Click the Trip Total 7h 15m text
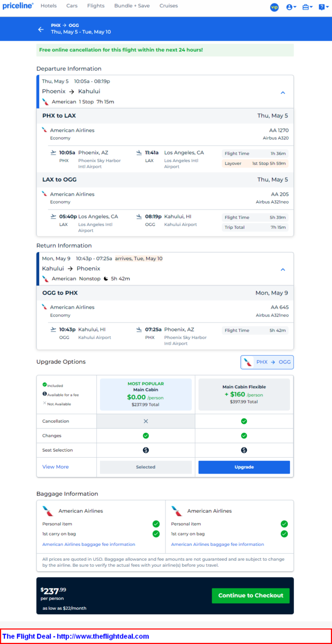This screenshot has height=644, width=332. click(255, 227)
